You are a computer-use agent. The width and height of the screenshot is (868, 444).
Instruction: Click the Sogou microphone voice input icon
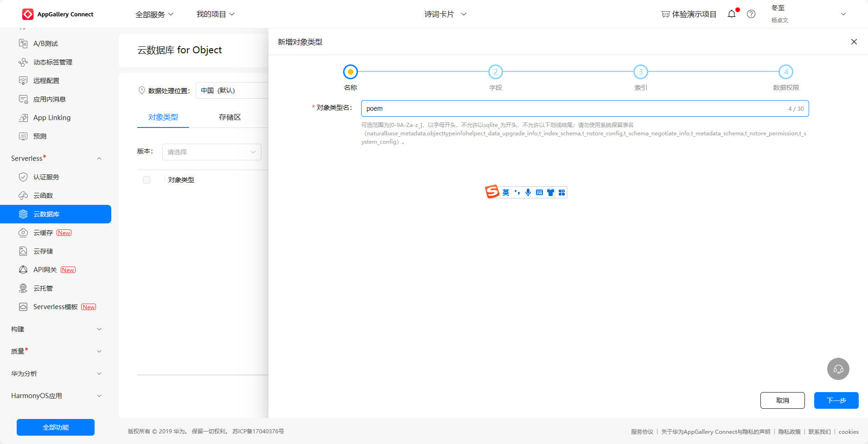point(528,192)
